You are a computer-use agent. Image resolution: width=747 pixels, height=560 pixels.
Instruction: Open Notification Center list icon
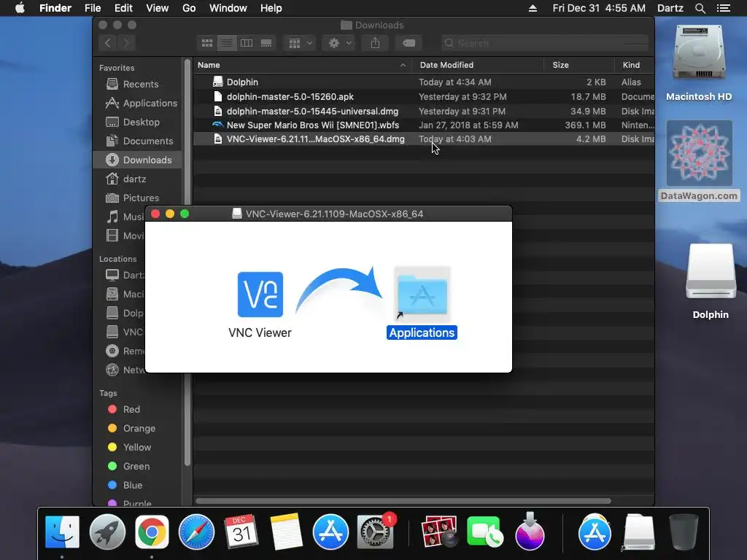(724, 8)
